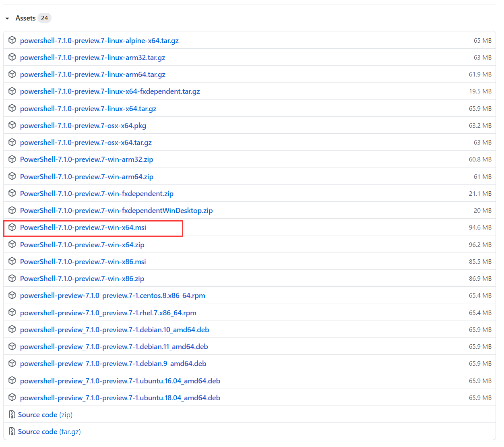Image resolution: width=504 pixels, height=447 pixels.
Task: Click the zip file icon for Source code (zip)
Action: [12, 414]
